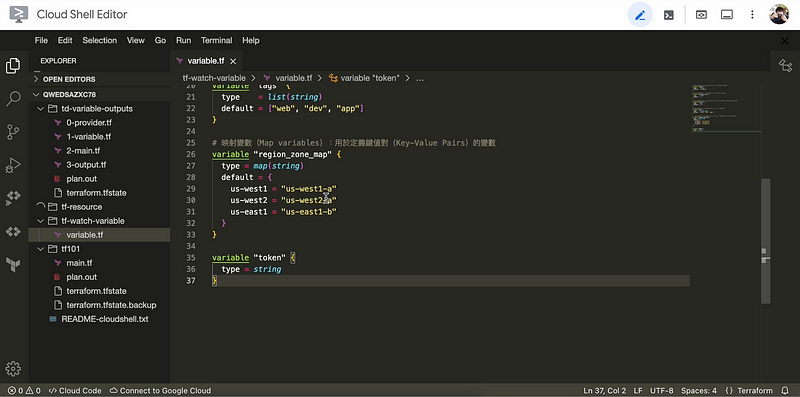Open the three-dot More menu

(x=752, y=15)
